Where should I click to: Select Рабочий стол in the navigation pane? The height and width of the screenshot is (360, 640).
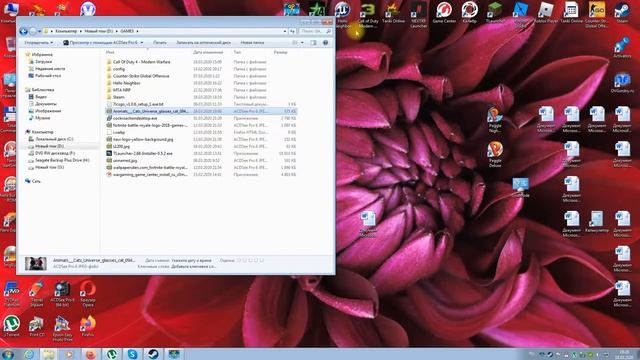pos(48,76)
